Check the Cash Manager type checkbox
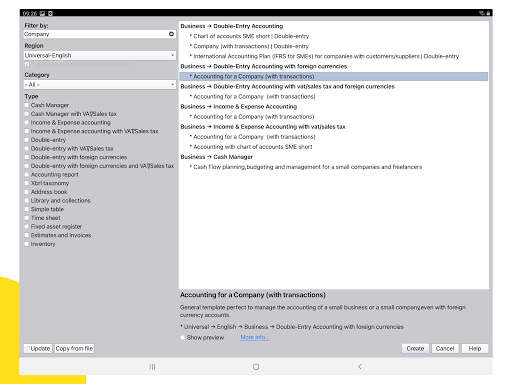512x384 pixels. [27, 105]
